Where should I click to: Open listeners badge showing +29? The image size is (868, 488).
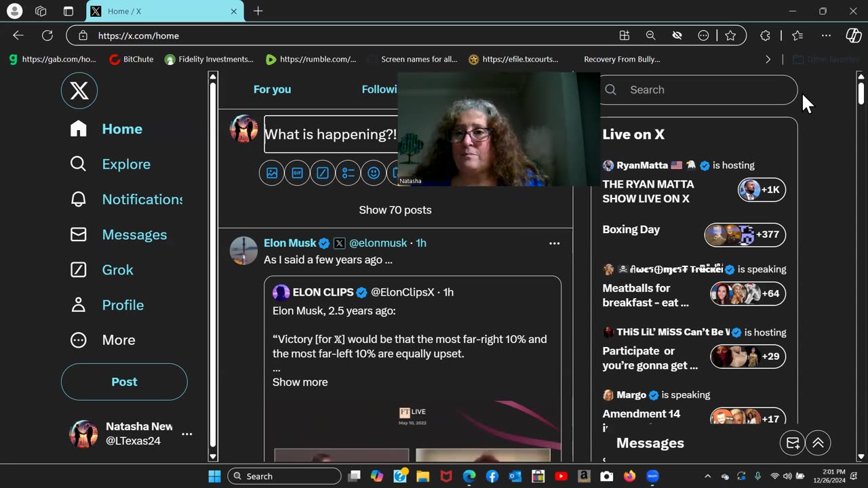click(x=748, y=357)
